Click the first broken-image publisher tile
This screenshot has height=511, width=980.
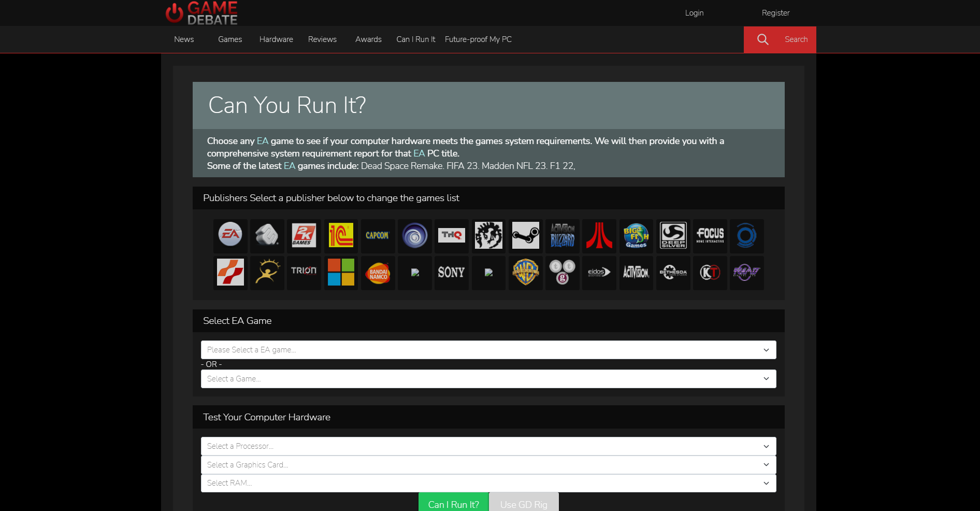(415, 272)
